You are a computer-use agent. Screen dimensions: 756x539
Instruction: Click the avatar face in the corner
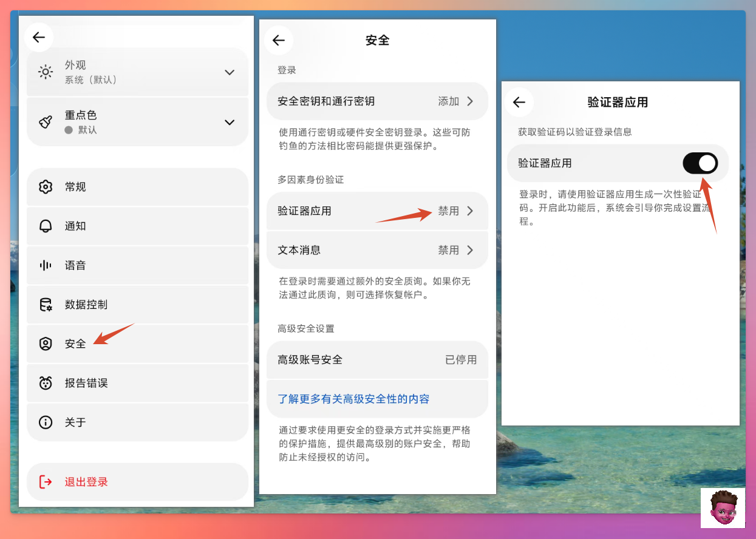723,508
